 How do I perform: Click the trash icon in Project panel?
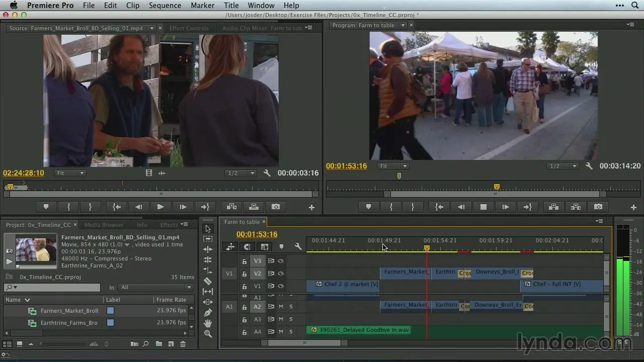[x=183, y=344]
